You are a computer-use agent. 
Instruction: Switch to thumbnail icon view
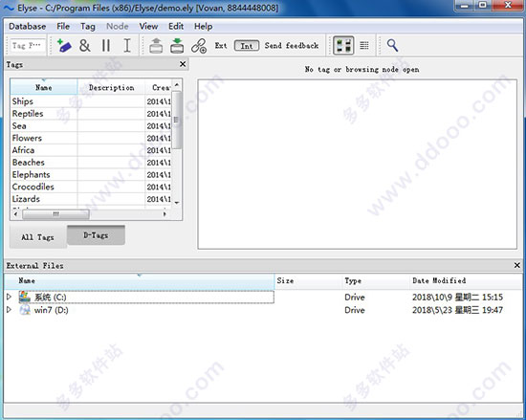343,45
